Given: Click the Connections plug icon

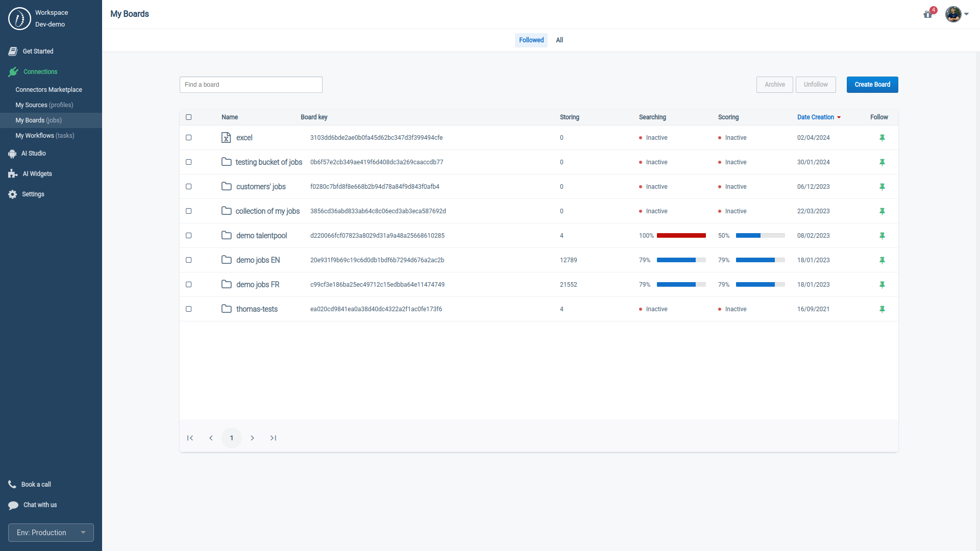Looking at the screenshot, I should click(x=13, y=71).
